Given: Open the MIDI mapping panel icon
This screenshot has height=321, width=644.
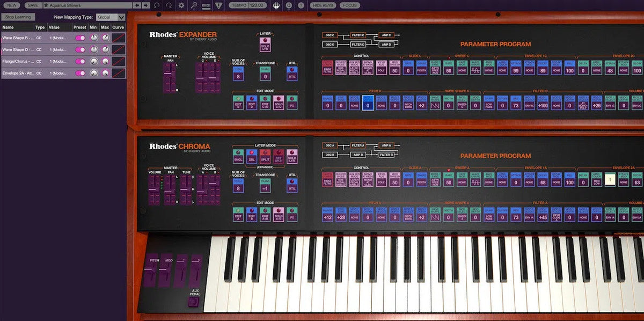Looking at the screenshot, I should tap(206, 5).
